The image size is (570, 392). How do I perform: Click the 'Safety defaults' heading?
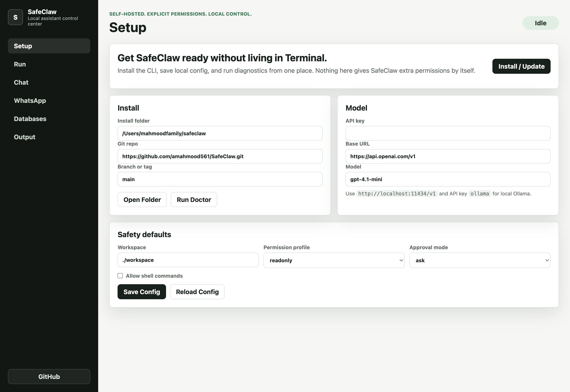coord(144,235)
